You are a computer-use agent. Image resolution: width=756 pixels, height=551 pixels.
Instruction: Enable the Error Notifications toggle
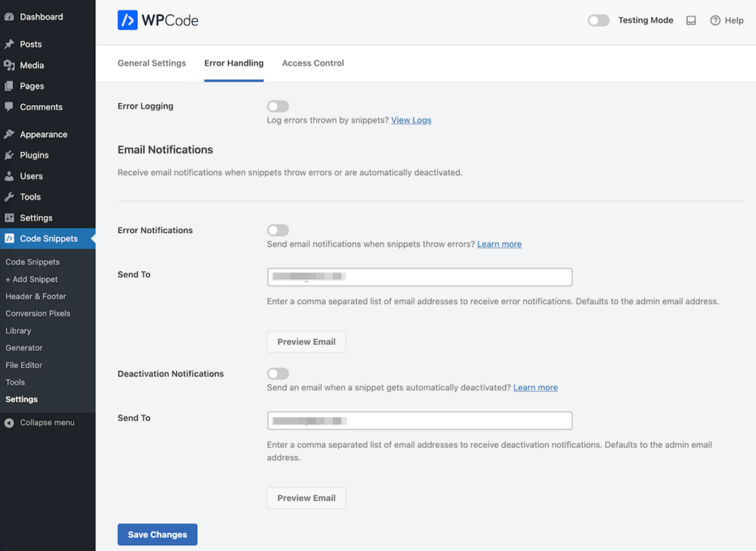(x=278, y=229)
